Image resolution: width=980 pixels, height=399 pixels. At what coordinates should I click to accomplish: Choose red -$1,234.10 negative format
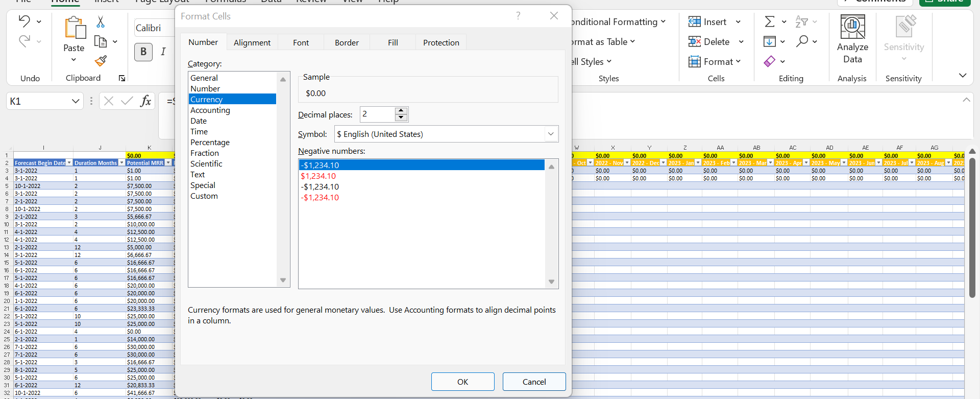[x=422, y=197]
